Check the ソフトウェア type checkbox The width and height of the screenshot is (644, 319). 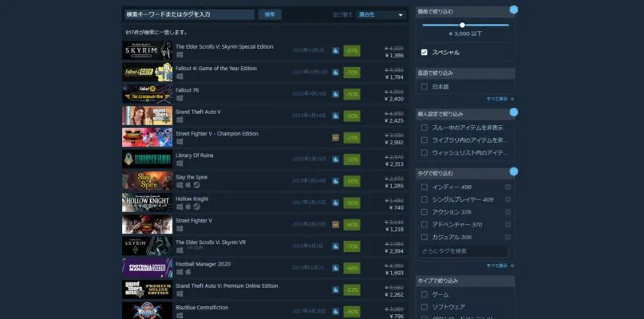(425, 307)
